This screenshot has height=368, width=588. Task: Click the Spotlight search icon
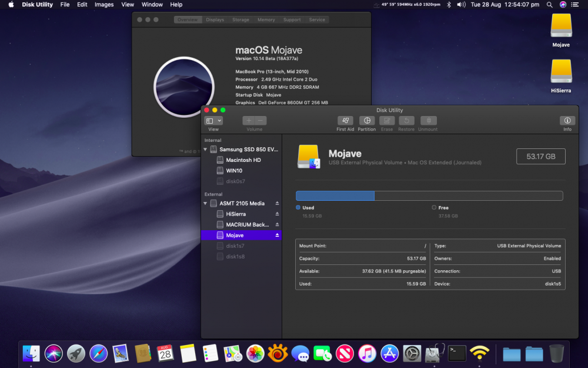(x=549, y=5)
